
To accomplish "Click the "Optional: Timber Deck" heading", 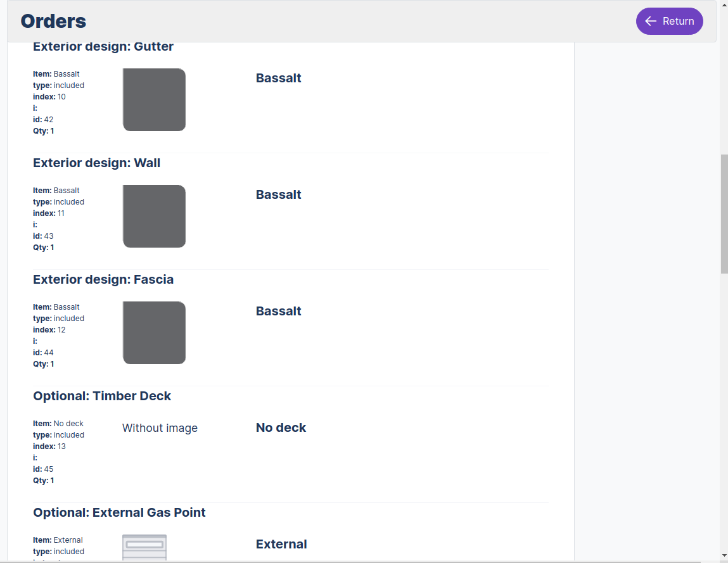I will point(102,396).
